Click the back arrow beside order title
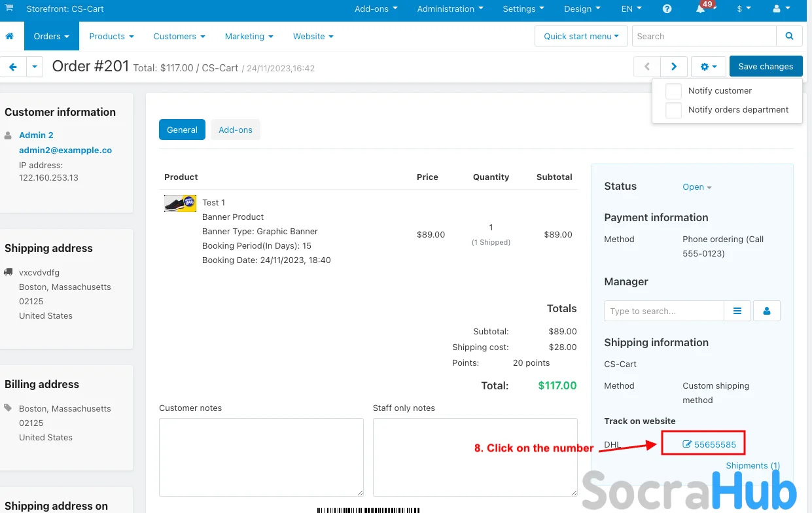 tap(12, 67)
